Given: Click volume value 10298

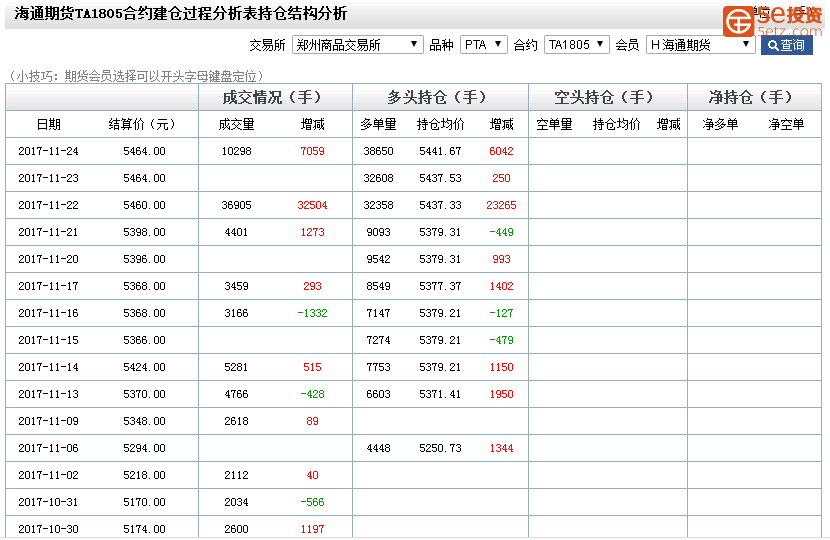Looking at the screenshot, I should point(236,151).
